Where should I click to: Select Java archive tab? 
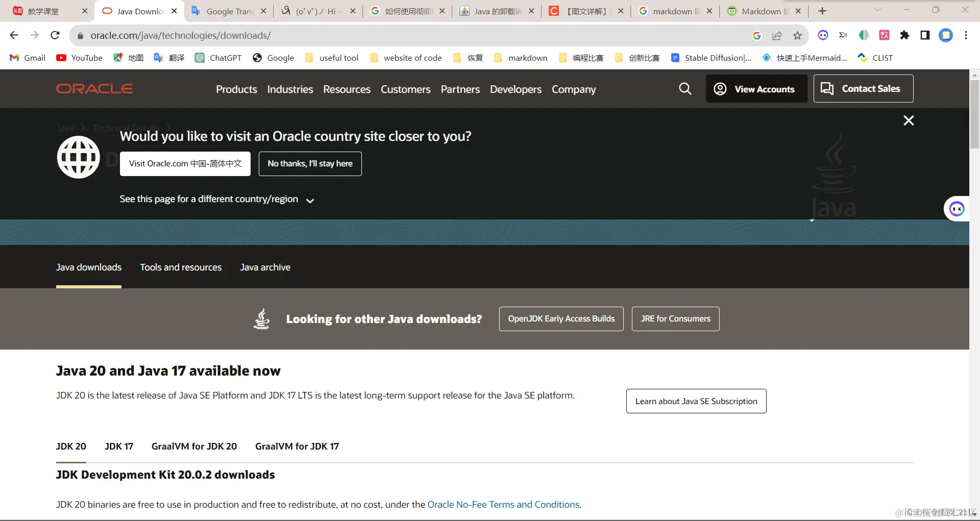point(265,267)
